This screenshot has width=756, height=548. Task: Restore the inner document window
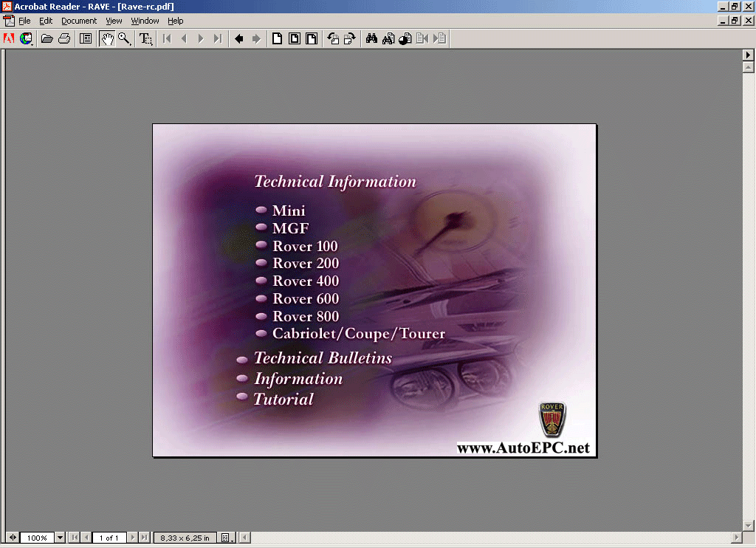point(735,20)
